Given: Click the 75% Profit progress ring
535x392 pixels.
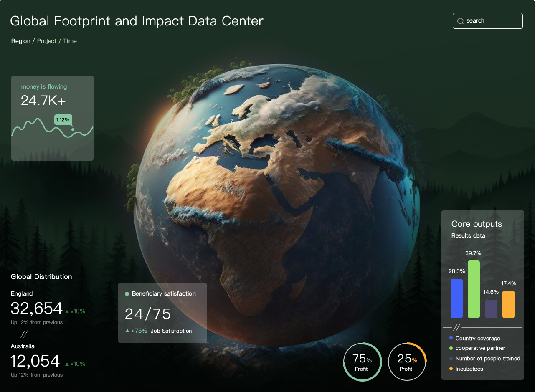Looking at the screenshot, I should pos(362,362).
